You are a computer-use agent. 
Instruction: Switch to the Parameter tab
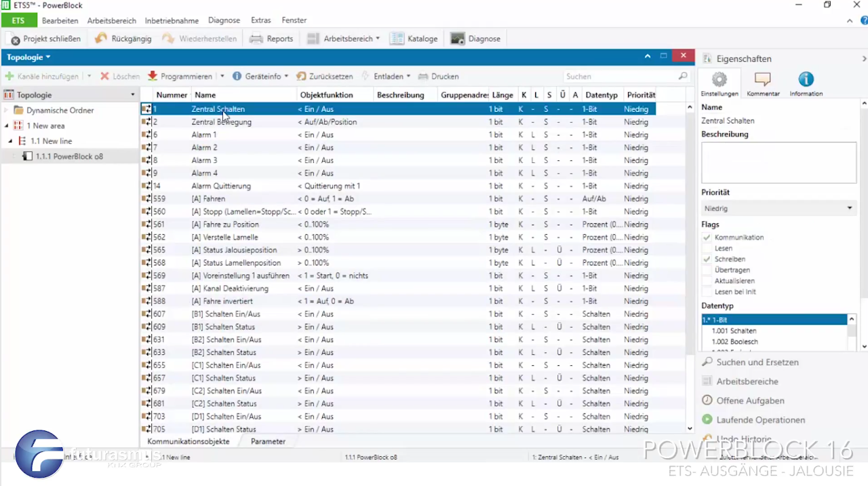click(268, 441)
